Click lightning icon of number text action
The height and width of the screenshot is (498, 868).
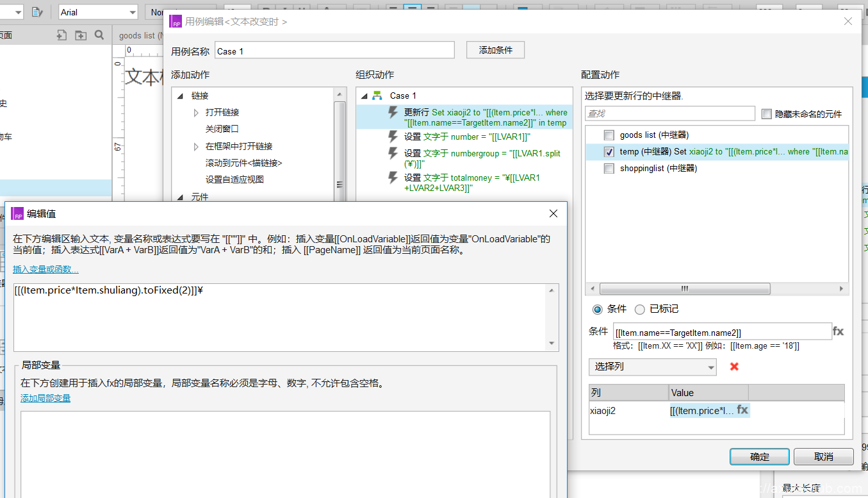click(393, 137)
